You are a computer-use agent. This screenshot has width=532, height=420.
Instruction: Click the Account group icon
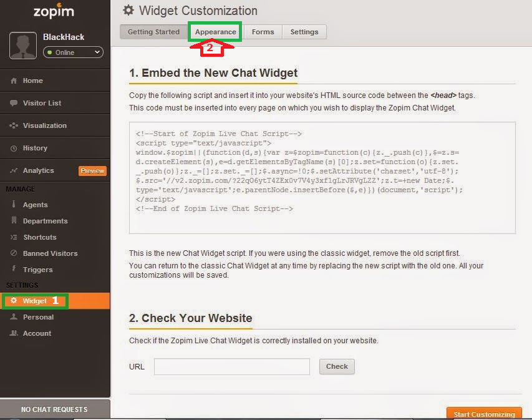[14, 333]
